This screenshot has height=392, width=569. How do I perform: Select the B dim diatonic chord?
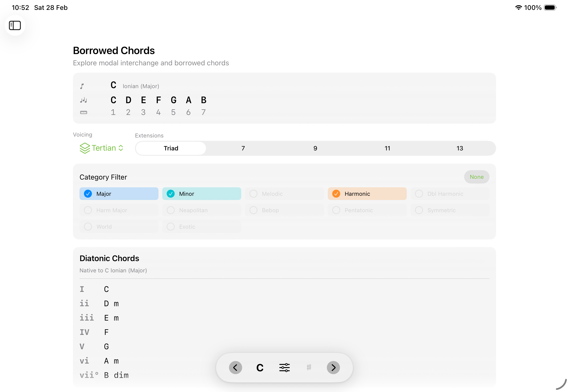click(116, 375)
